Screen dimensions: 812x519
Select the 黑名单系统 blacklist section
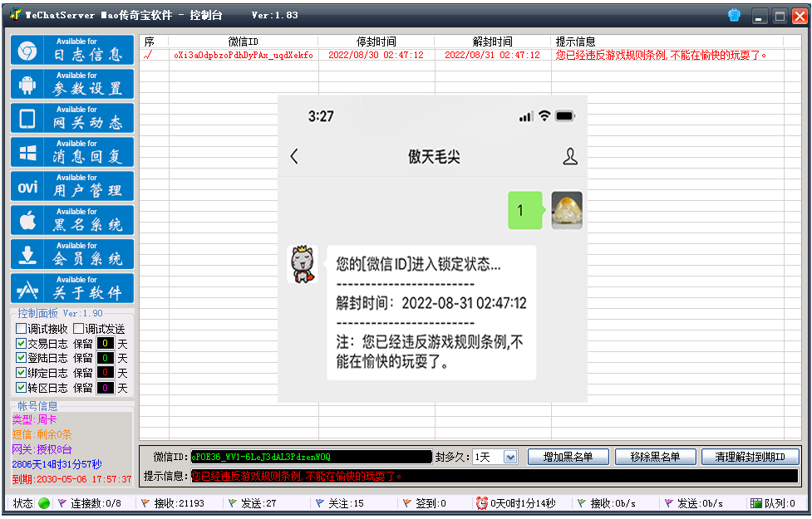point(72,220)
